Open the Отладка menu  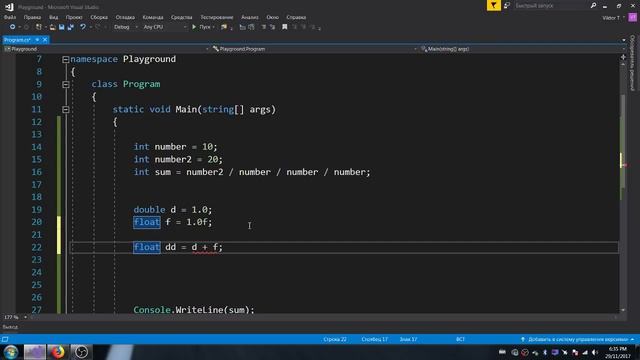(x=125, y=17)
